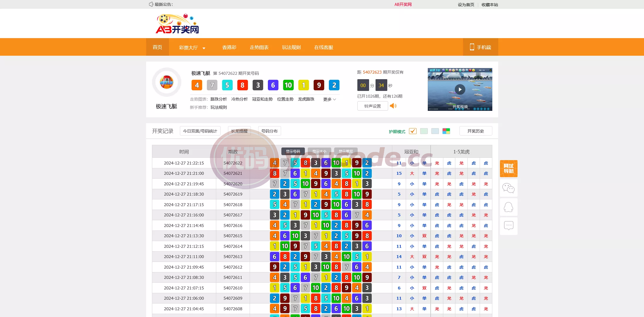Open 香港彩 navigation item
The height and width of the screenshot is (317, 644).
229,47
